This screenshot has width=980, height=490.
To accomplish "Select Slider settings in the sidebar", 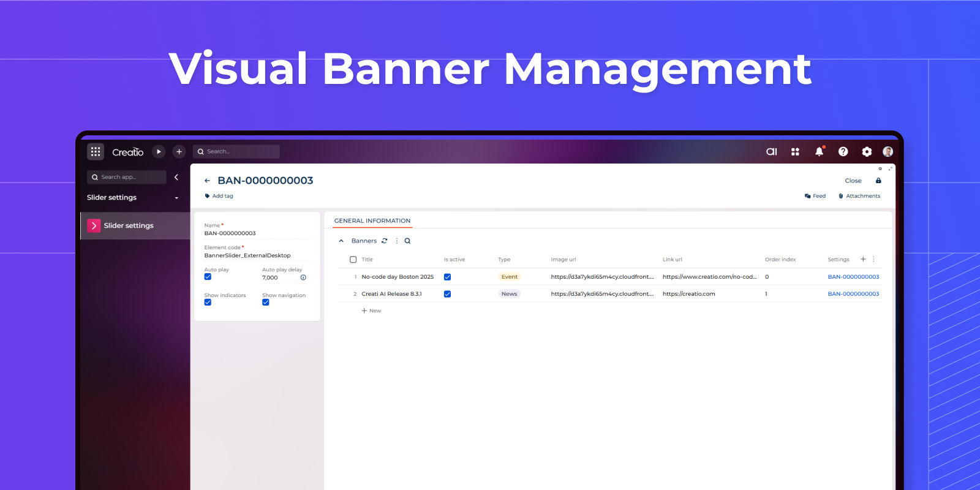I will pyautogui.click(x=129, y=225).
